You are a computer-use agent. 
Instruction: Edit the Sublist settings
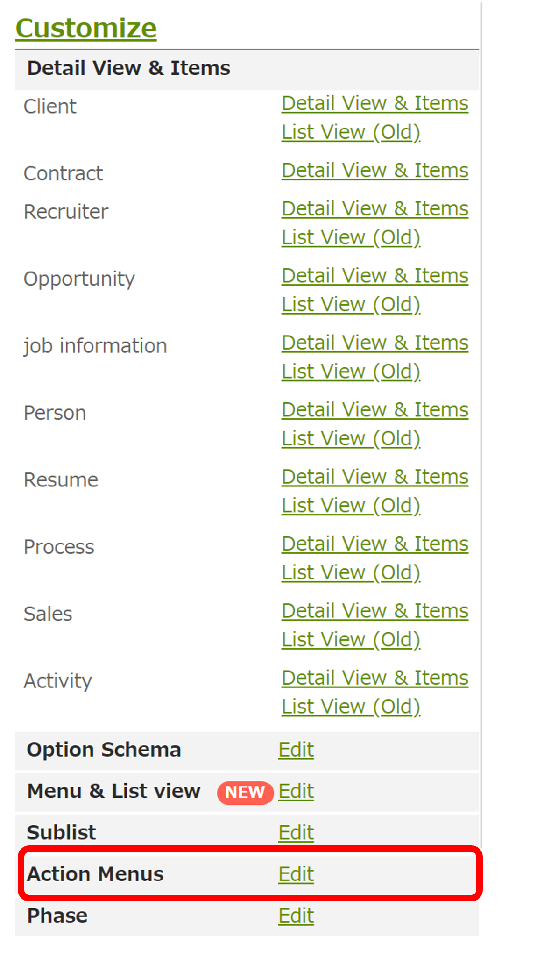pyautogui.click(x=296, y=833)
